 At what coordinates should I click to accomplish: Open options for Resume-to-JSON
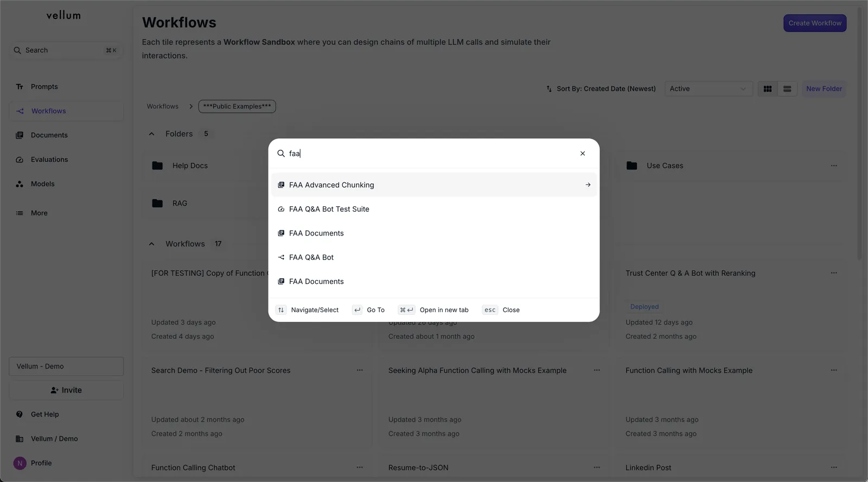coord(597,467)
